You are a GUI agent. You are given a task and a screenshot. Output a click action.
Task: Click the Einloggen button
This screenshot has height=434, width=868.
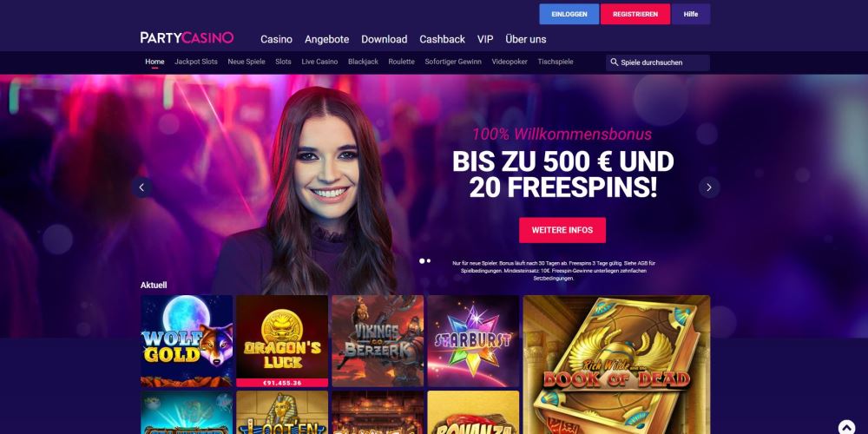click(569, 15)
